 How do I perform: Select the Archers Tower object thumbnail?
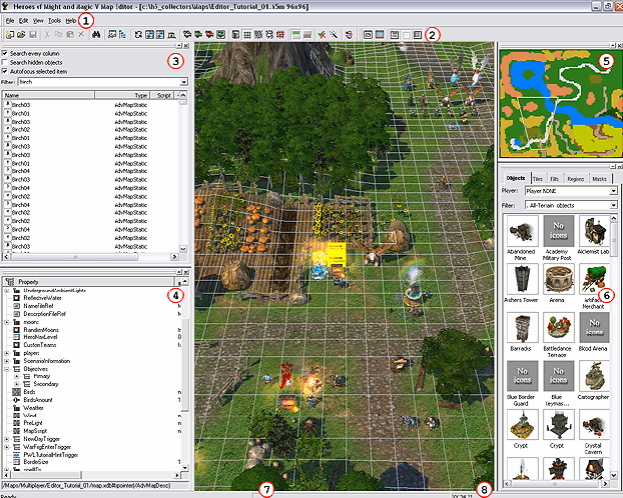[522, 279]
